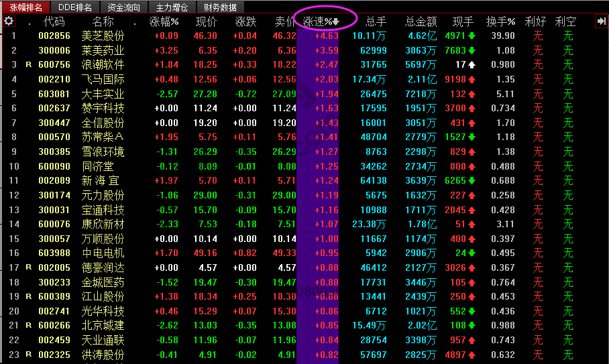Click the R marker beside 北京城建
The image size is (609, 364).
pyautogui.click(x=28, y=325)
